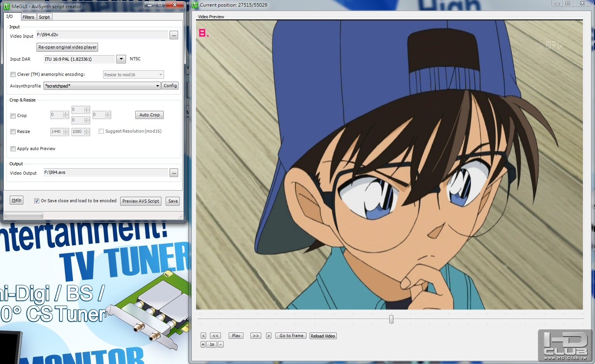Zoom in preview with plus button
595x364 pixels.
[203, 345]
